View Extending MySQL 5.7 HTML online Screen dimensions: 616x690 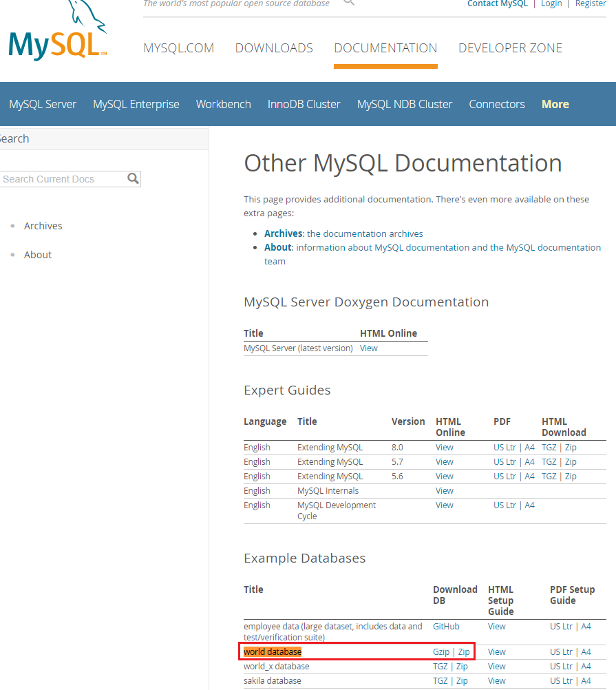coord(444,461)
